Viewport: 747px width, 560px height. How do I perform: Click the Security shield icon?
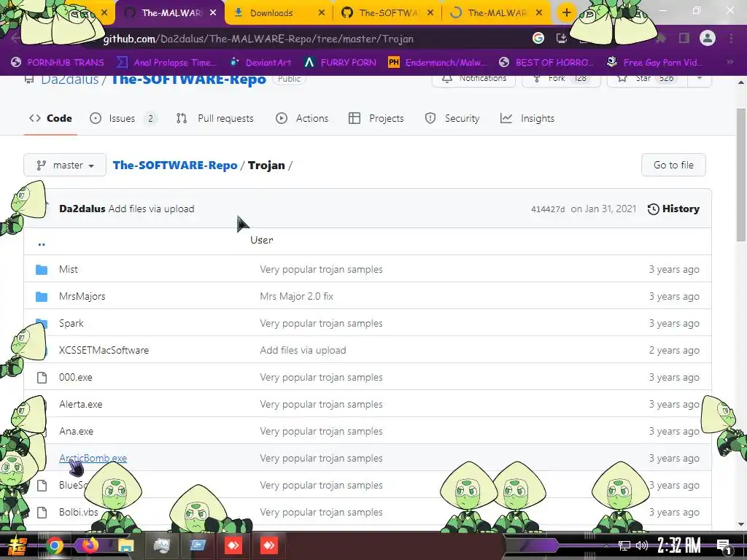(x=430, y=118)
